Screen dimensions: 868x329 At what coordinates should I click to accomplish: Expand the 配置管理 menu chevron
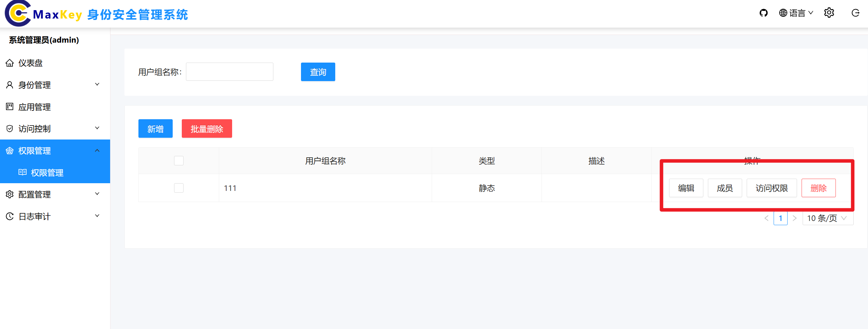97,194
